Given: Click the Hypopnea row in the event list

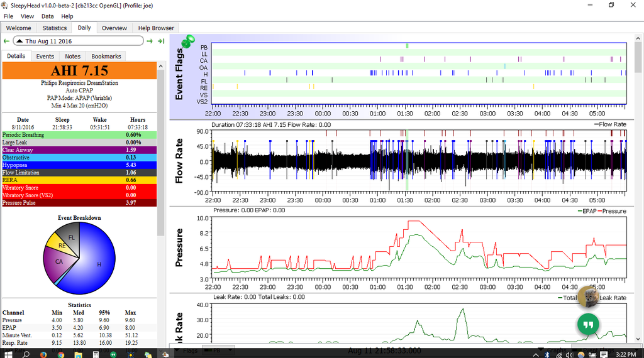Looking at the screenshot, I should (x=78, y=165).
